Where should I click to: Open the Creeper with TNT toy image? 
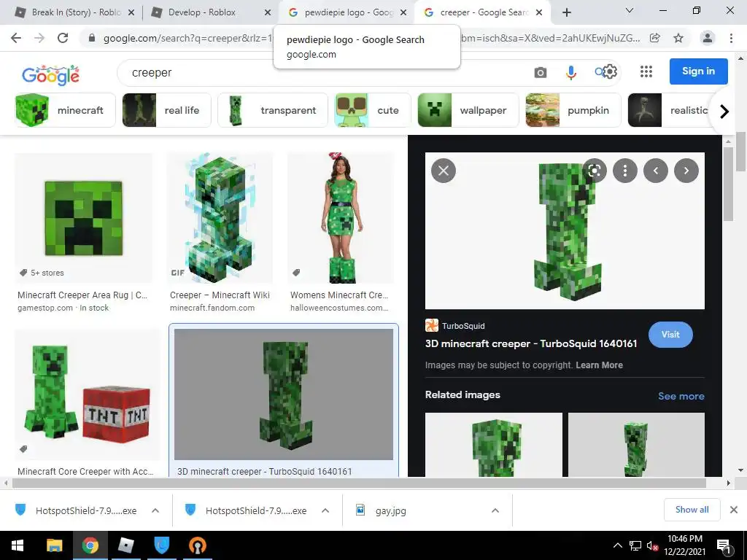[x=88, y=394]
